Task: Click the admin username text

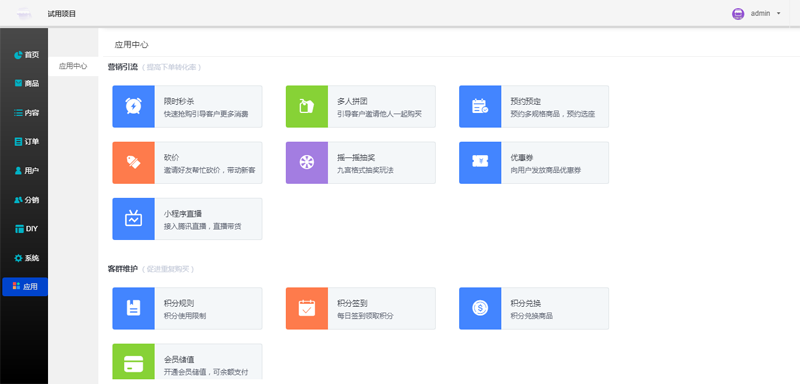Action: coord(760,14)
